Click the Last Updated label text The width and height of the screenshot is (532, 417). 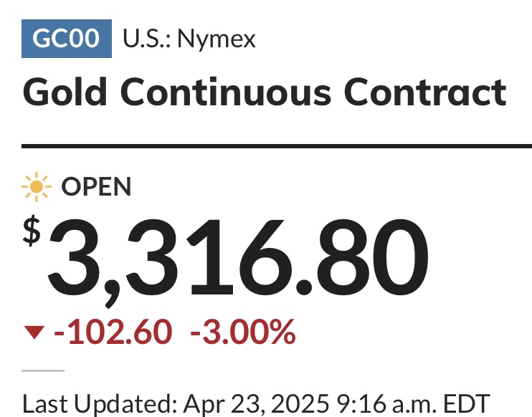pos(100,403)
